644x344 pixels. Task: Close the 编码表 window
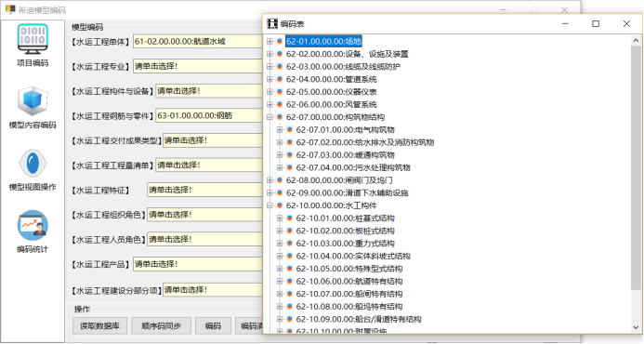click(x=626, y=24)
